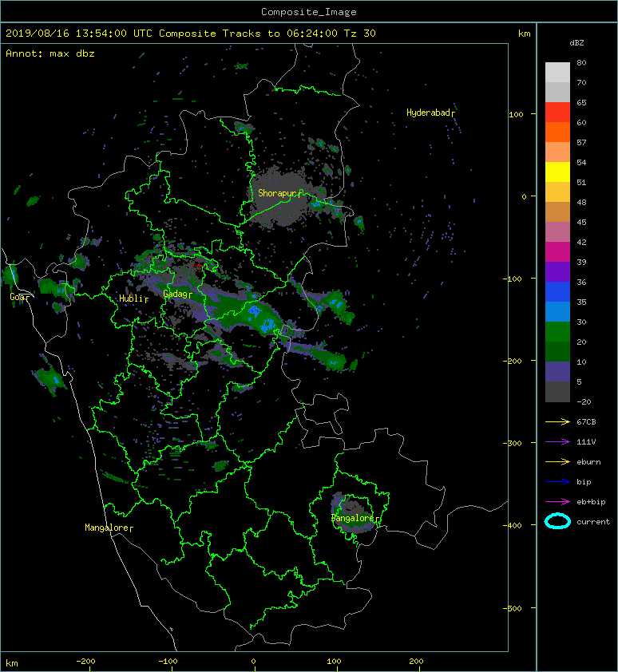Image resolution: width=618 pixels, height=672 pixels.
Task: Click the 200 tick on the horizontal axis
Action: pos(416,662)
